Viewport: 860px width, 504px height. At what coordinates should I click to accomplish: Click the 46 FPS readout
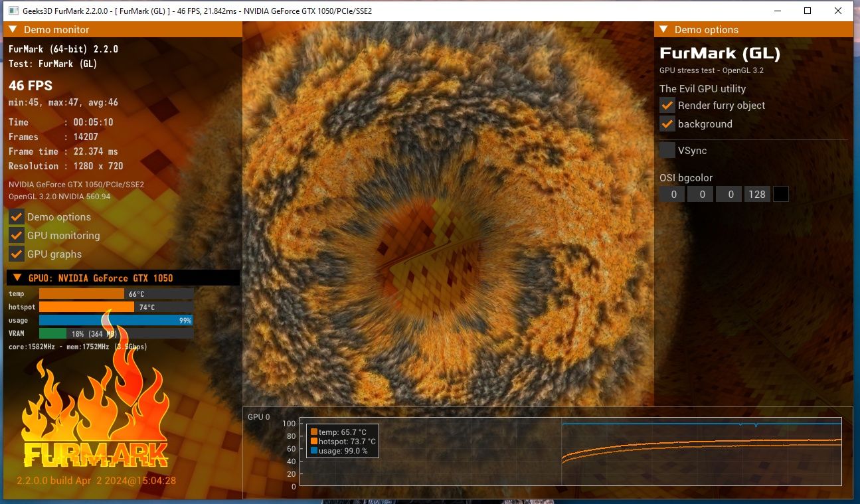tap(31, 86)
